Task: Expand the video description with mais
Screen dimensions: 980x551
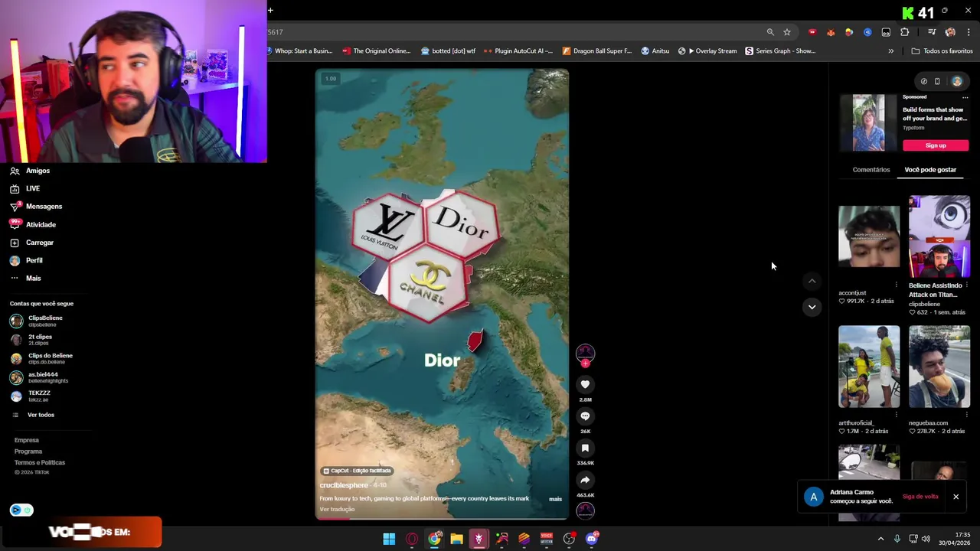Action: (555, 499)
